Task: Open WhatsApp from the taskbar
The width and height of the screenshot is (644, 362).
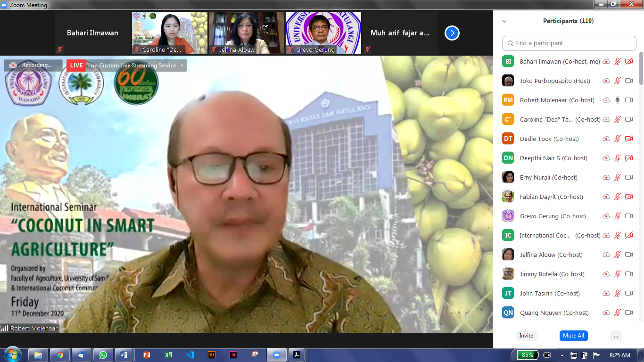Action: click(103, 355)
